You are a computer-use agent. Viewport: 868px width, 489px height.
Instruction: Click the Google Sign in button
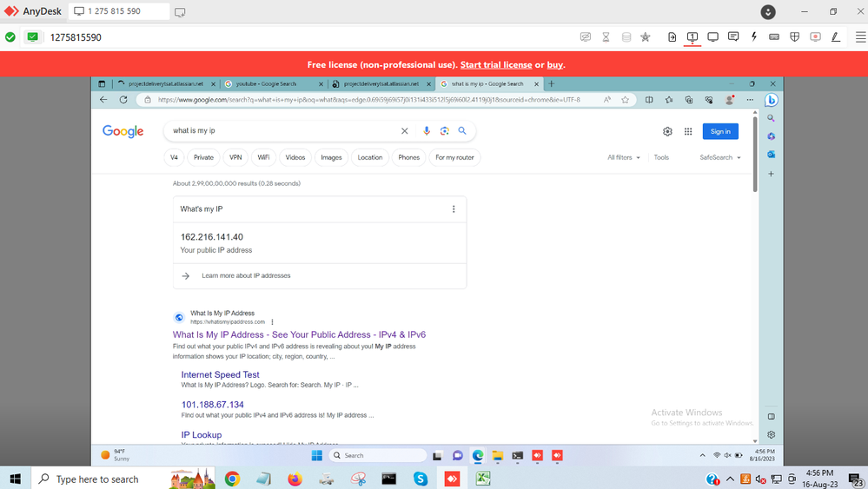[720, 132]
